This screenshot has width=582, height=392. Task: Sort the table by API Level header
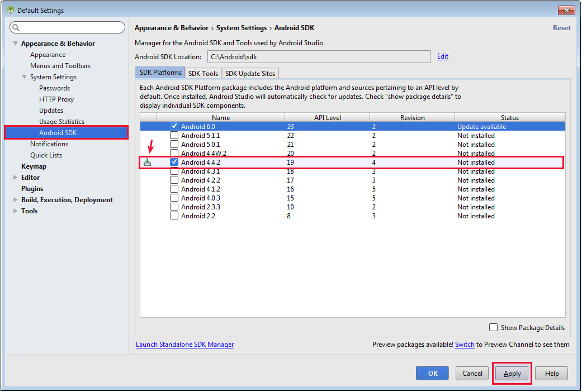[x=328, y=117]
